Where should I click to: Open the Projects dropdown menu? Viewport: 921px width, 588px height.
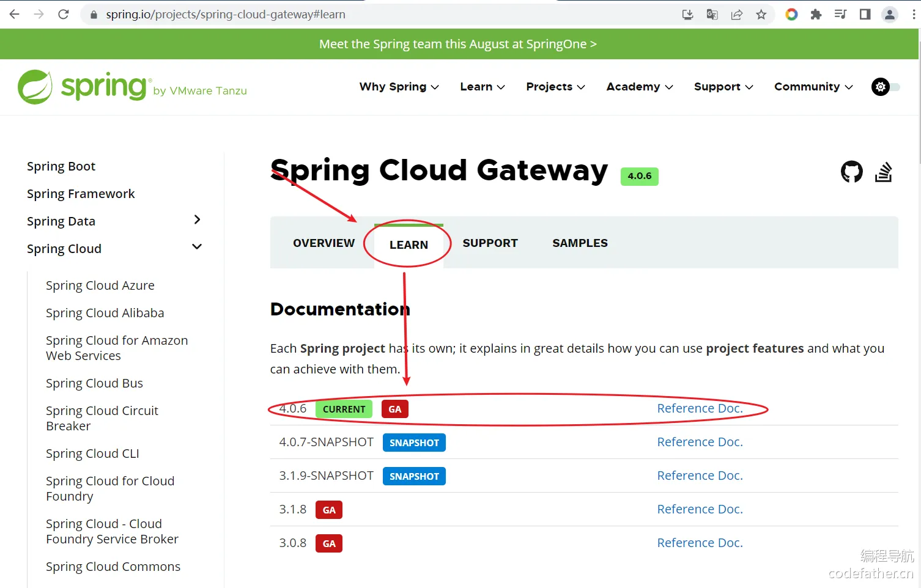tap(556, 87)
